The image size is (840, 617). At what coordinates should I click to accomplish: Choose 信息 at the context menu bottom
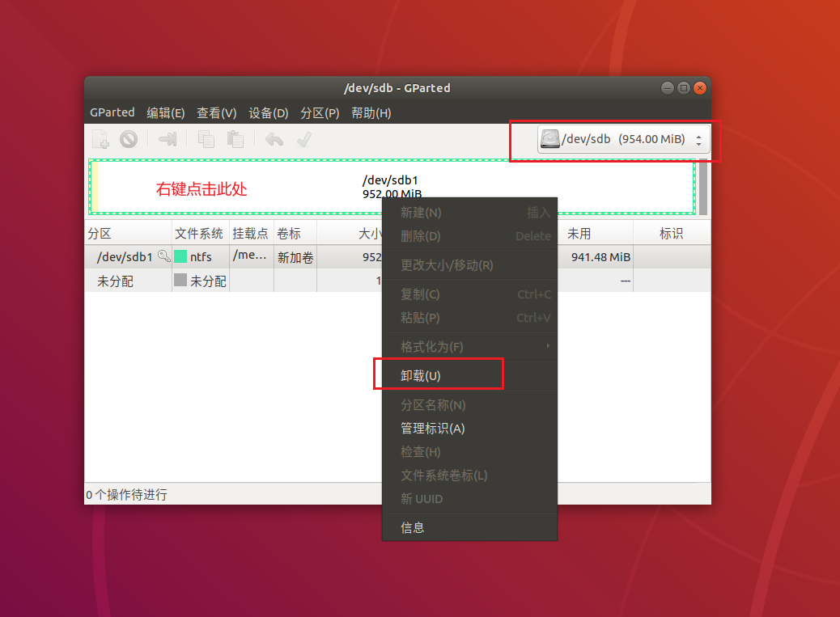pos(413,526)
